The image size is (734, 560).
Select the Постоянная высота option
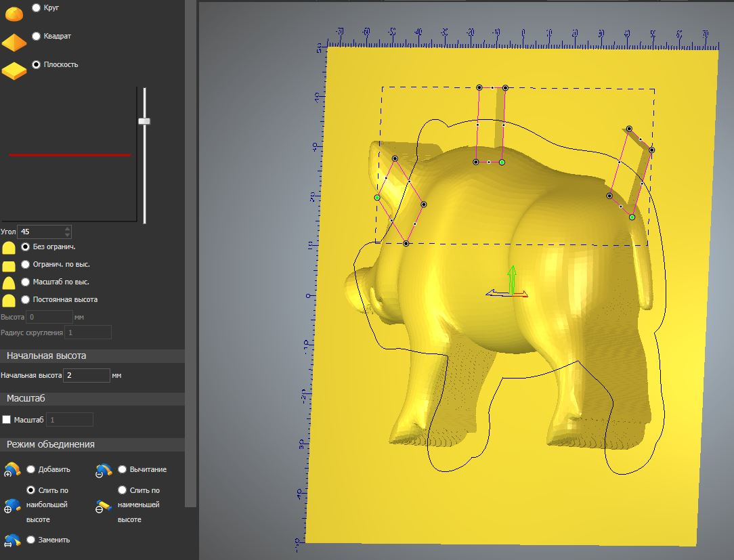click(x=26, y=299)
